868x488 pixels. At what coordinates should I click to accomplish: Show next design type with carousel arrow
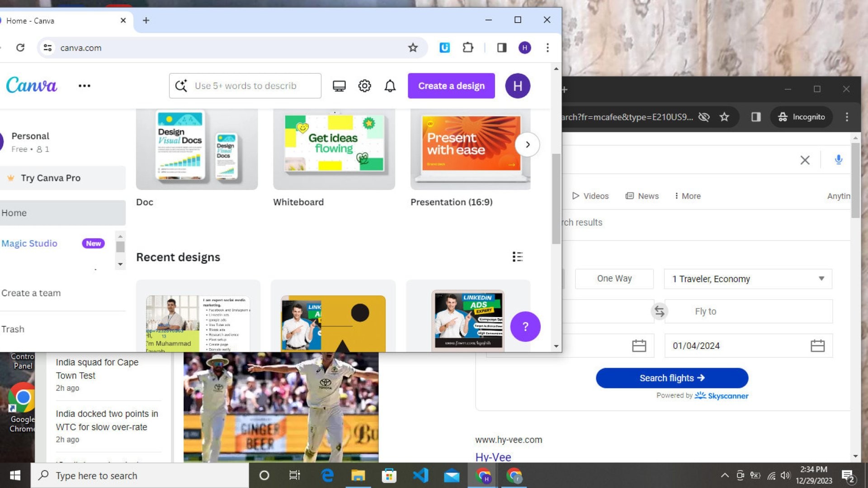[527, 145]
